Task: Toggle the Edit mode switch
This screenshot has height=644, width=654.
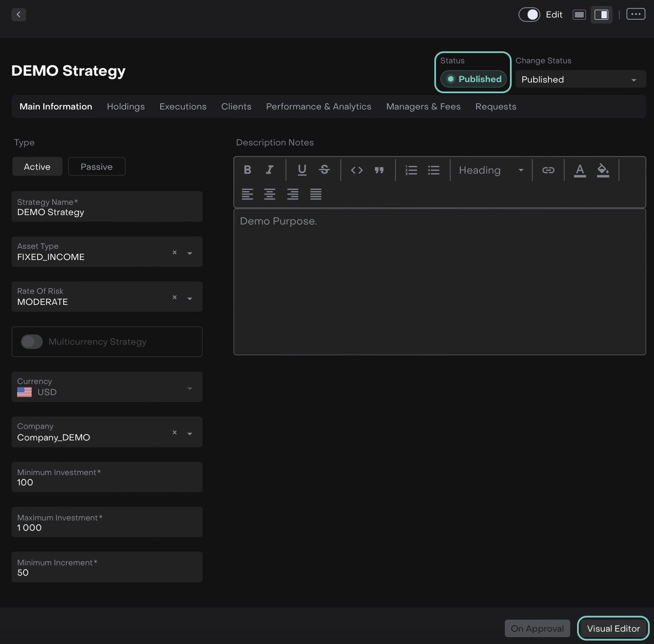Action: (529, 15)
